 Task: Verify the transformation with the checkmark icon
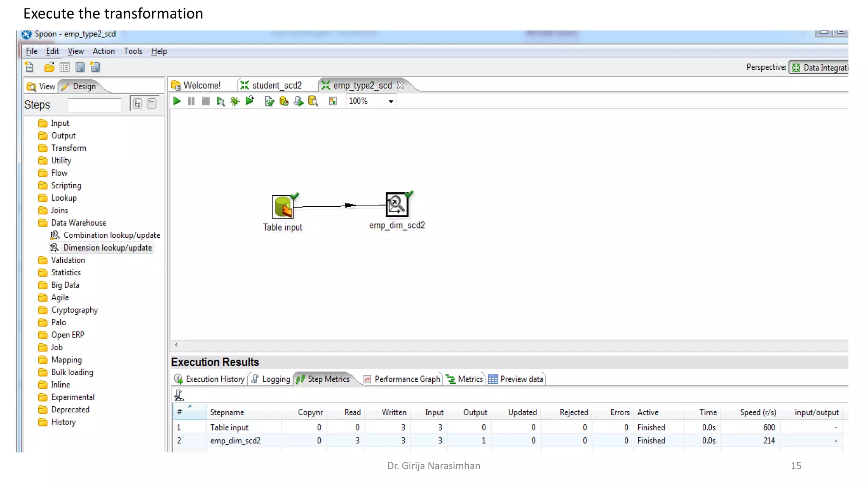tap(269, 101)
